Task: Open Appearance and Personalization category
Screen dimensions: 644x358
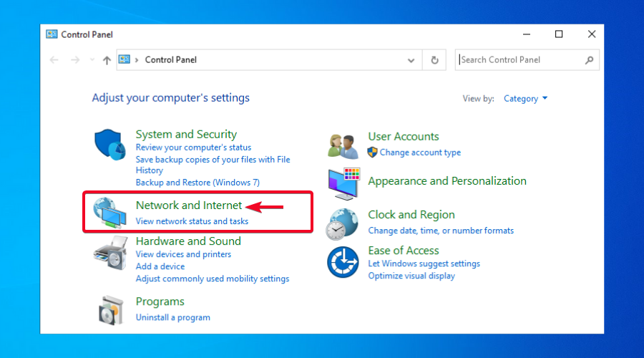Action: click(x=447, y=181)
